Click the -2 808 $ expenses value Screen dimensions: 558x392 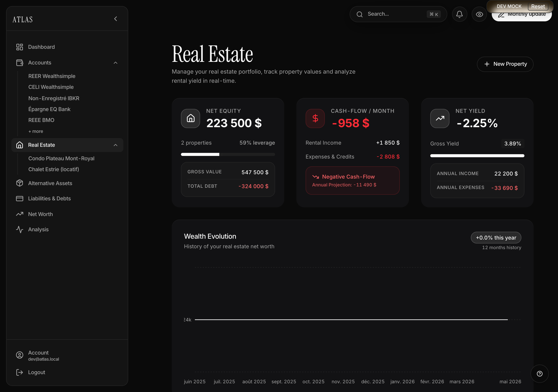pos(388,157)
